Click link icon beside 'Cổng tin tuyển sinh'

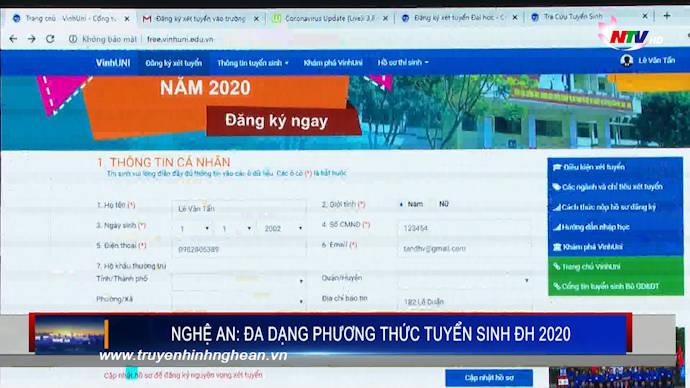[x=557, y=286]
